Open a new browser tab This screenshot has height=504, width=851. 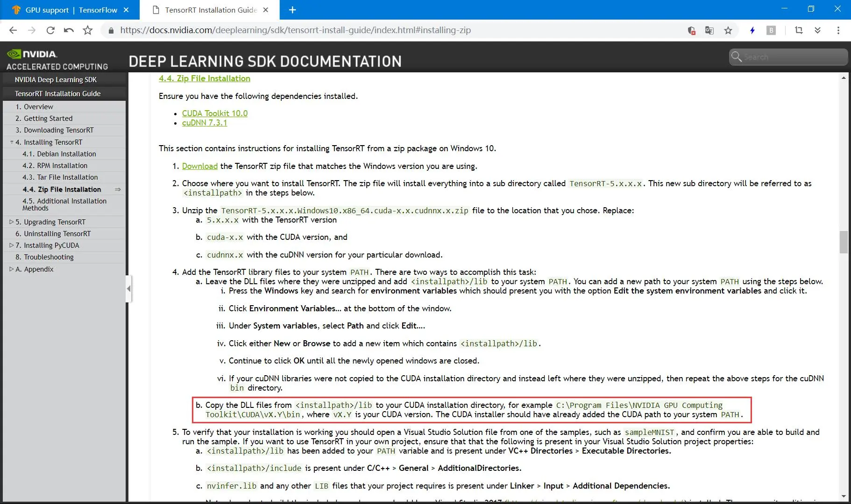pos(292,10)
